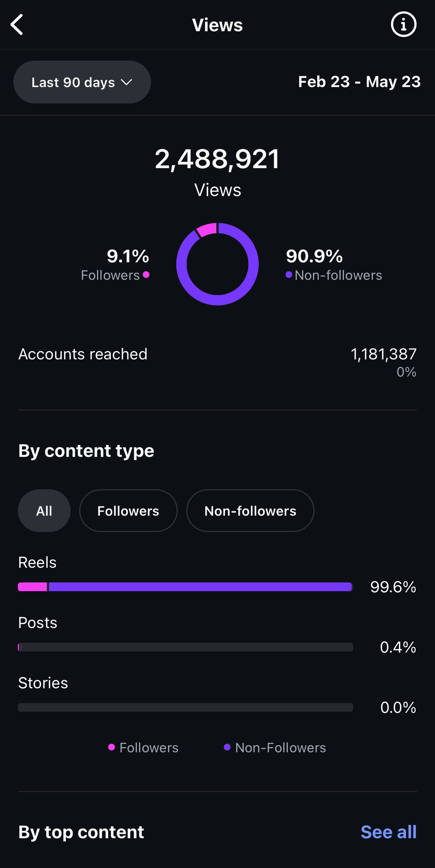Tap the Posts progress bar
The image size is (435, 868).
pyautogui.click(x=186, y=647)
